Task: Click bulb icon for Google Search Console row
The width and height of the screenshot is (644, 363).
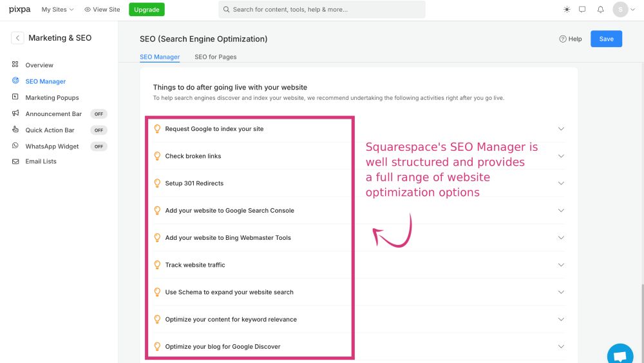Action: (157, 210)
